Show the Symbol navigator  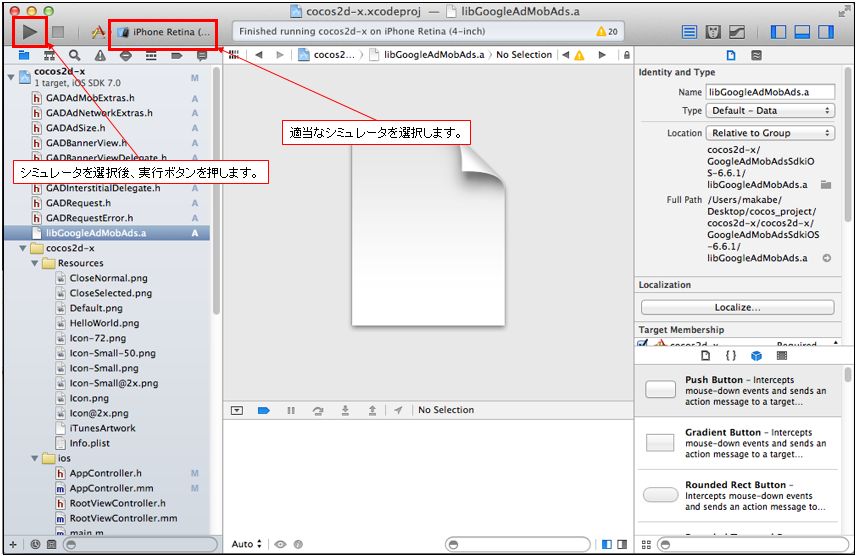click(49, 55)
